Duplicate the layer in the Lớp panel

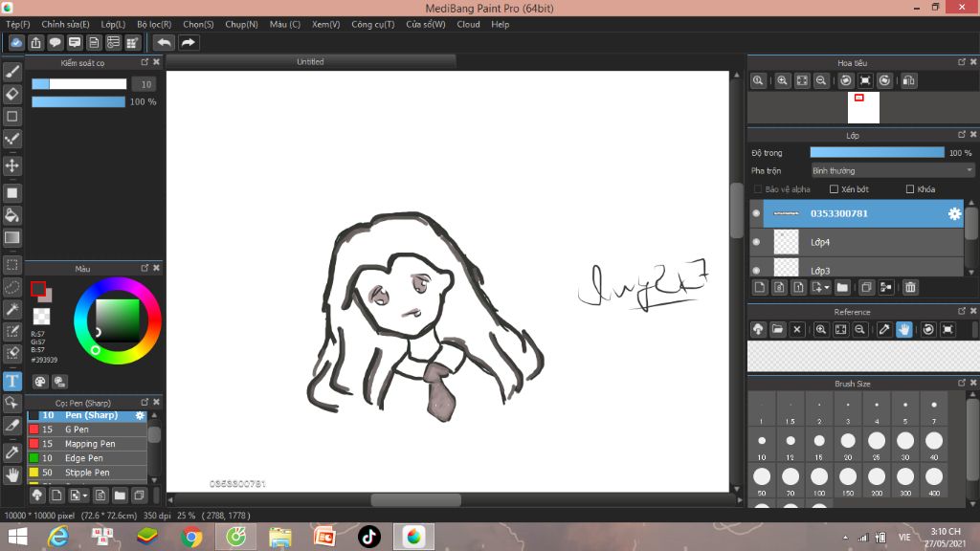(x=866, y=287)
